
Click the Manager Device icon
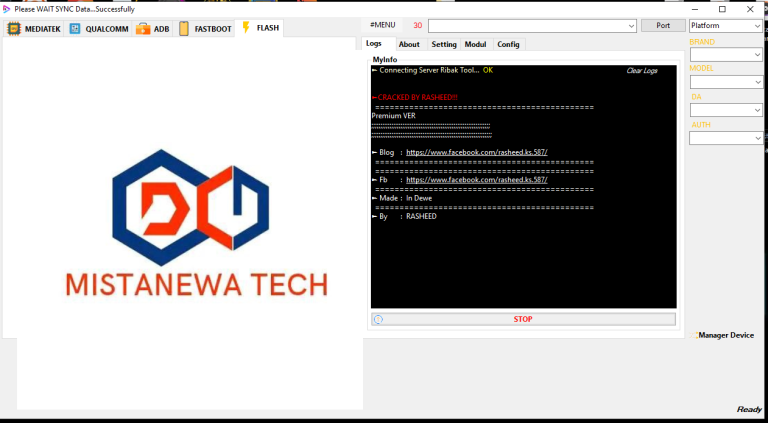(x=695, y=335)
